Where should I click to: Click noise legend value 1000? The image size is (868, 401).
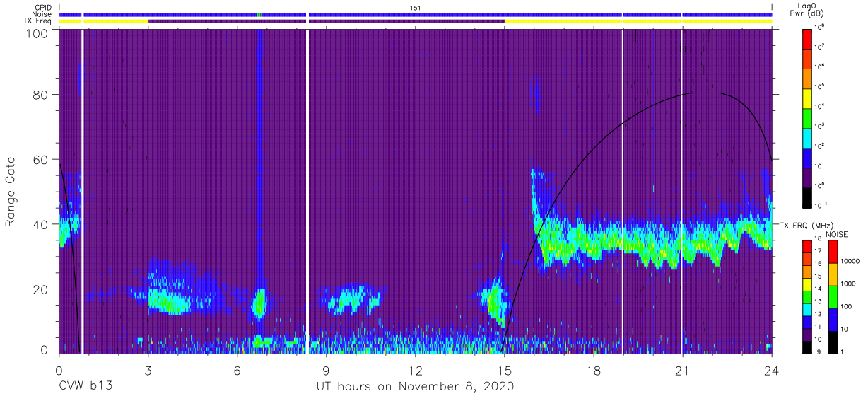point(848,284)
